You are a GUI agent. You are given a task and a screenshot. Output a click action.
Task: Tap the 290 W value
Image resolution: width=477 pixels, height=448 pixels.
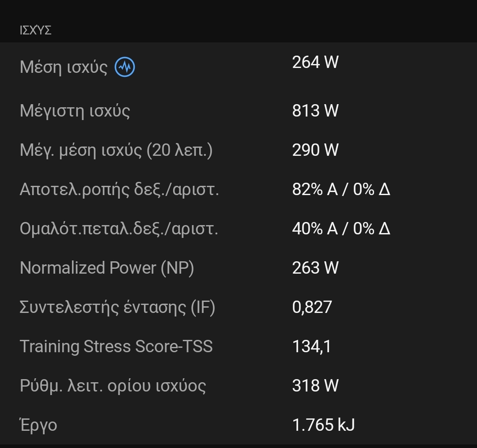315,150
